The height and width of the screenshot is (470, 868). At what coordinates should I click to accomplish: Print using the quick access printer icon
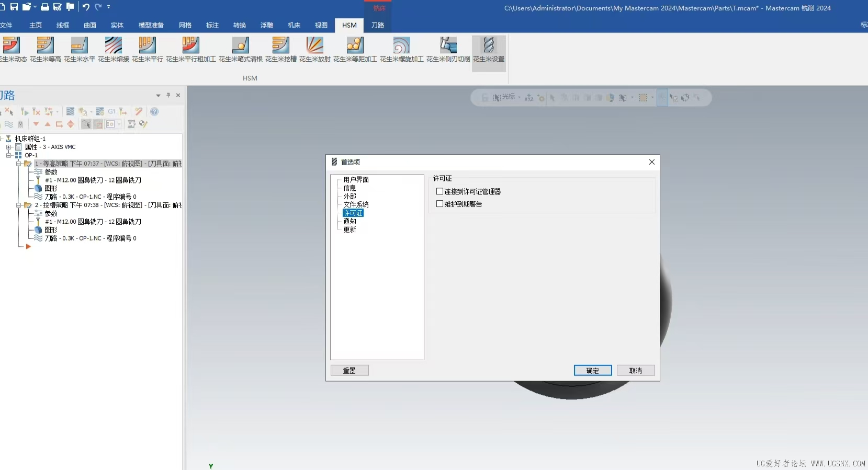pos(45,7)
